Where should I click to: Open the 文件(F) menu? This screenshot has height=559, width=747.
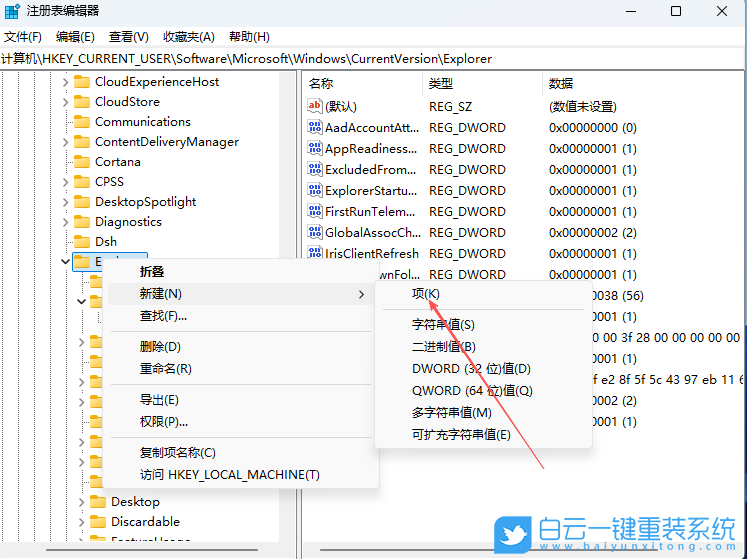pos(23,37)
